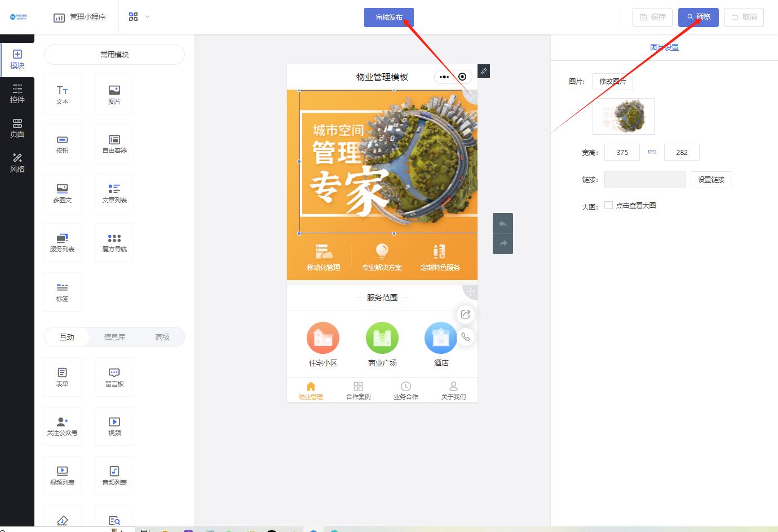Switch to the 高级 module tab
This screenshot has width=778, height=532.
162,337
